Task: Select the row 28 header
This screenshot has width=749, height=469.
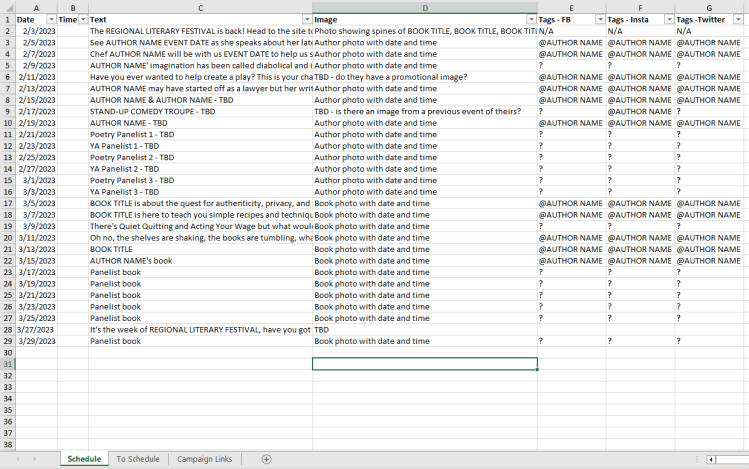Action: pyautogui.click(x=7, y=329)
